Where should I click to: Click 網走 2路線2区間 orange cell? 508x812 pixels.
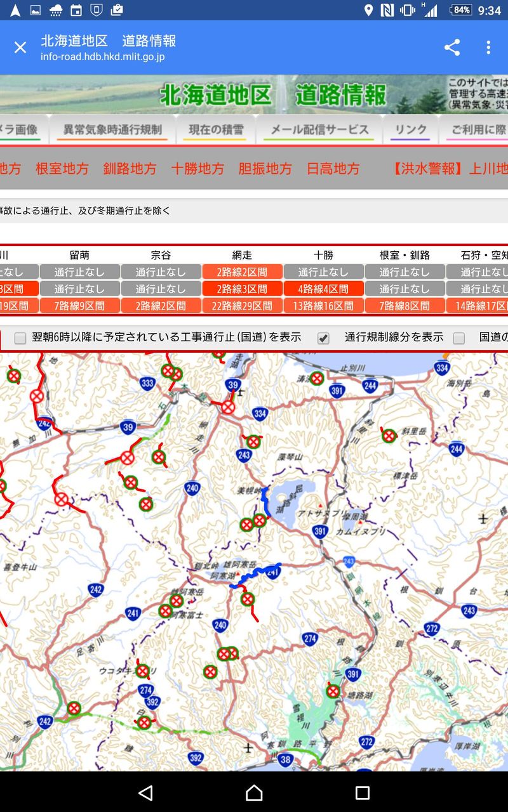coord(242,272)
